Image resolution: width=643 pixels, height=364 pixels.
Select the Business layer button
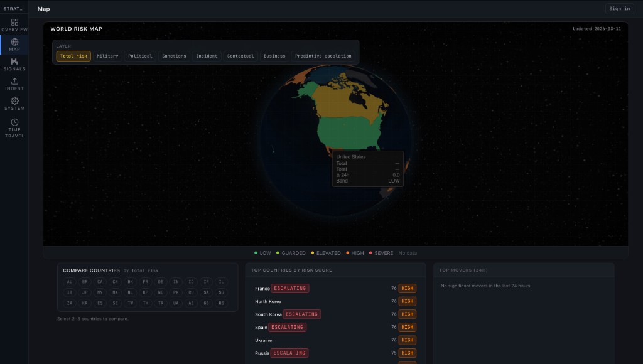(x=274, y=56)
